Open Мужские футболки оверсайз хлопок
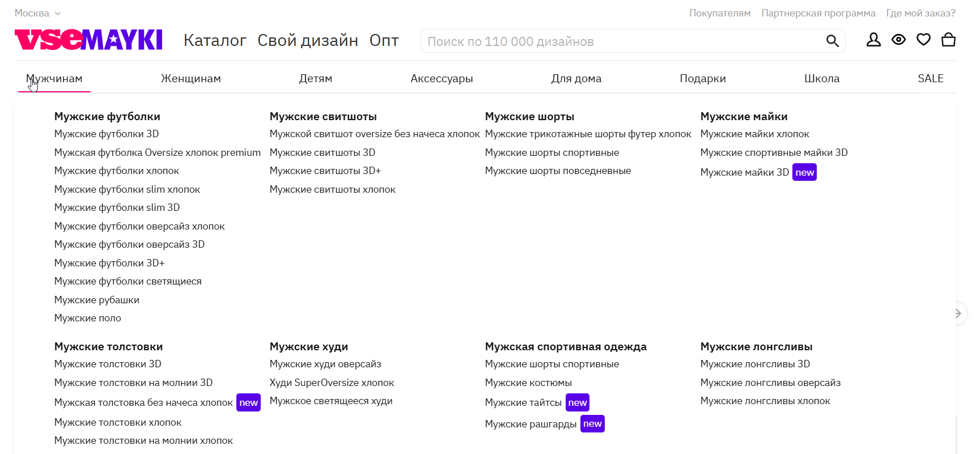The height and width of the screenshot is (454, 980). 139,226
